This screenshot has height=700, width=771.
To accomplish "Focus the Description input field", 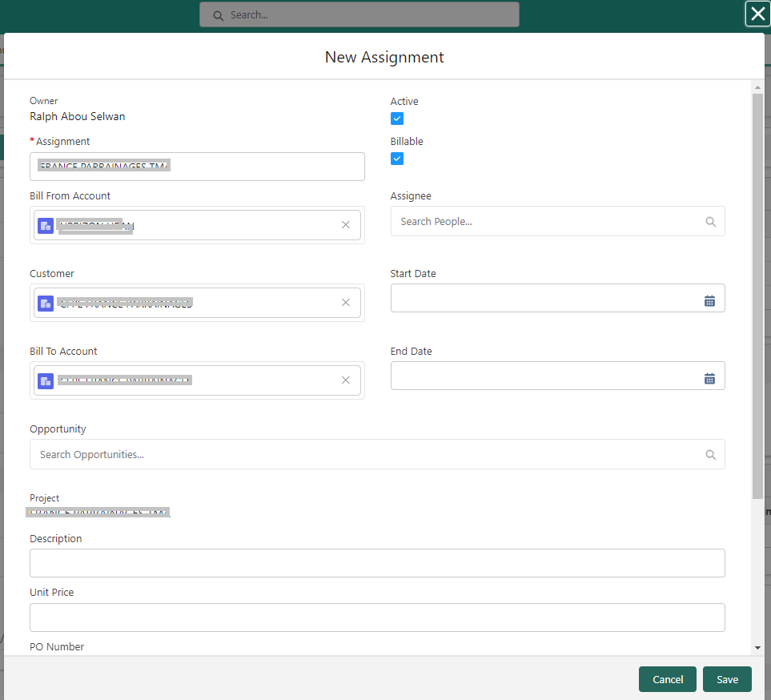I will [377, 563].
